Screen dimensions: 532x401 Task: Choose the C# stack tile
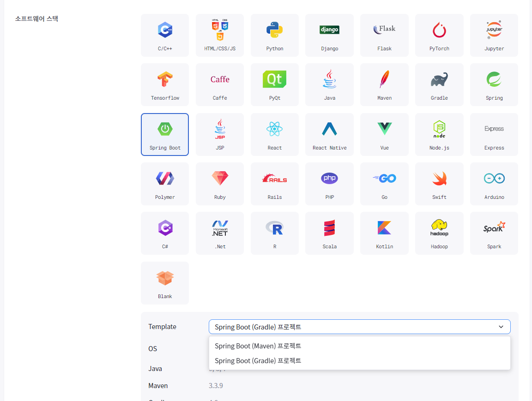[x=165, y=233]
